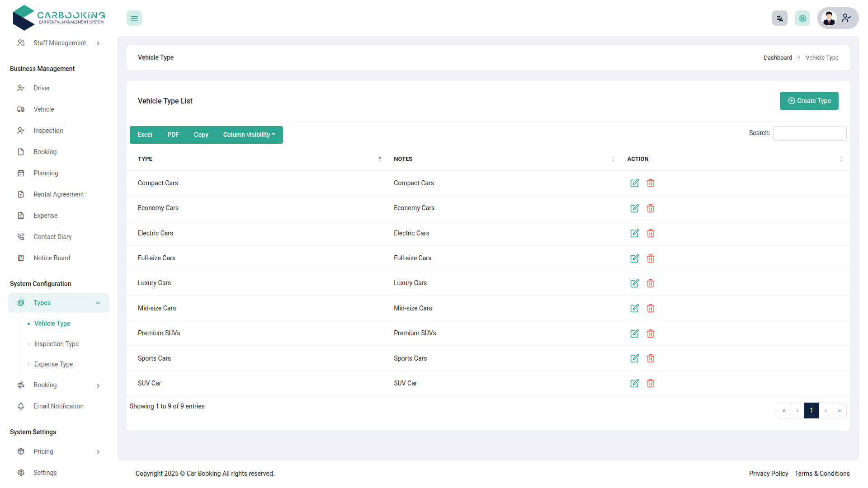Click the edit icon for SUV Car row
The height and width of the screenshot is (488, 868).
[634, 383]
